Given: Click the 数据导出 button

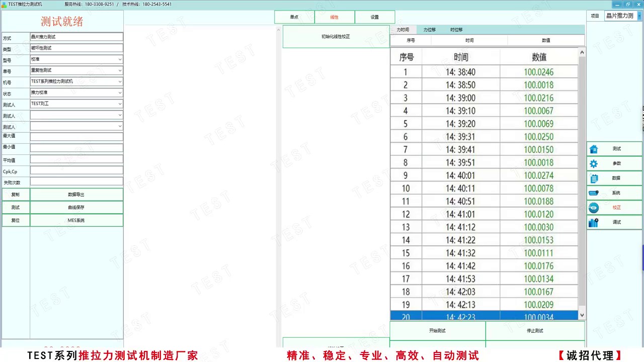Looking at the screenshot, I should (x=76, y=195).
